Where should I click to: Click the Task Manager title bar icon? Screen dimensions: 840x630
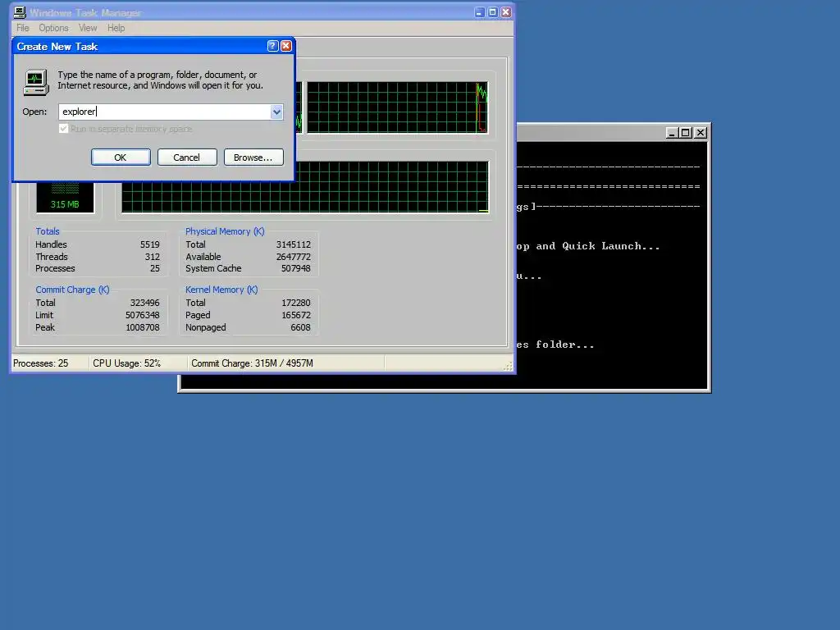(20, 12)
